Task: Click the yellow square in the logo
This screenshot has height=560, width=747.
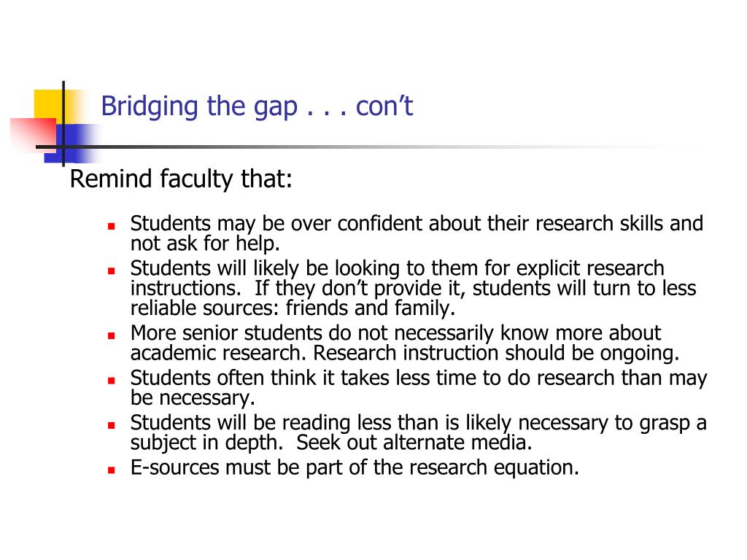Action: 49,105
